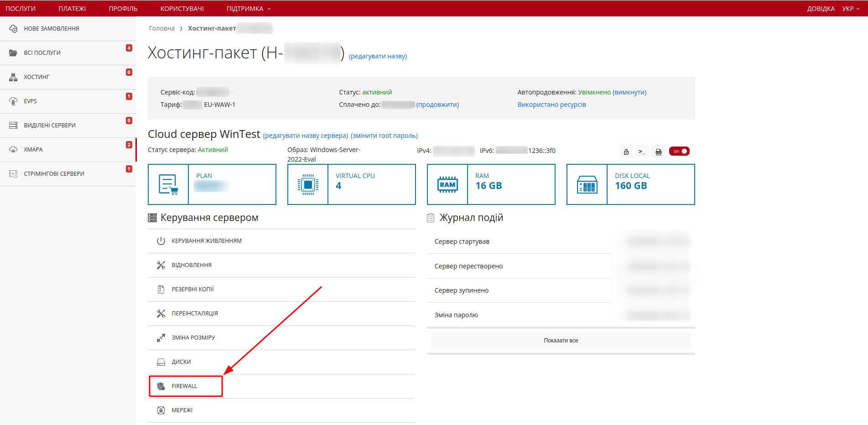Click the EVPS sidebar icon
Viewport: 868px width, 425px height.
point(13,101)
